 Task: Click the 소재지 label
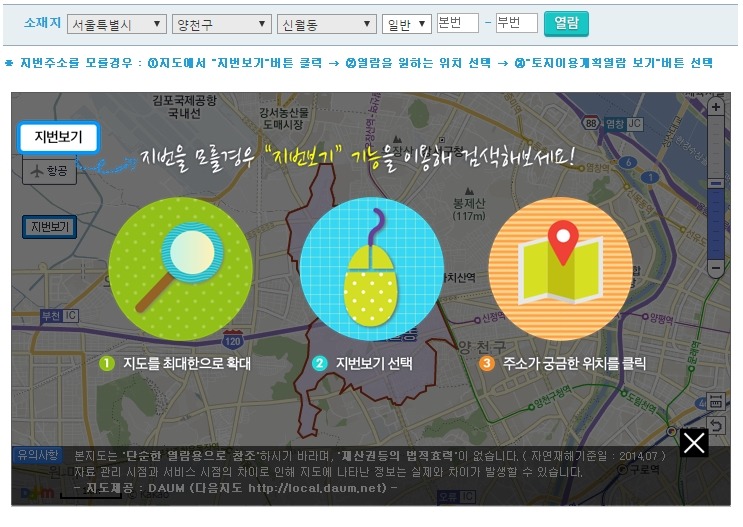[x=43, y=23]
